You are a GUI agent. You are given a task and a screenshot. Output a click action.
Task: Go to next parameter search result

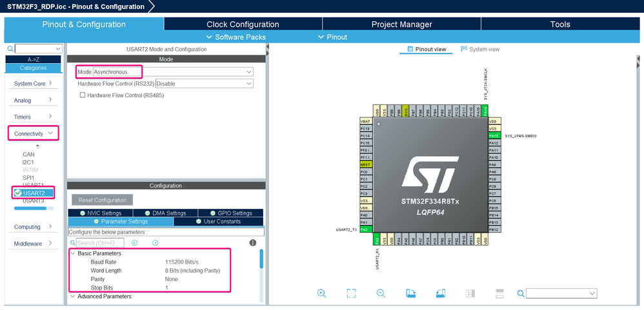155,243
